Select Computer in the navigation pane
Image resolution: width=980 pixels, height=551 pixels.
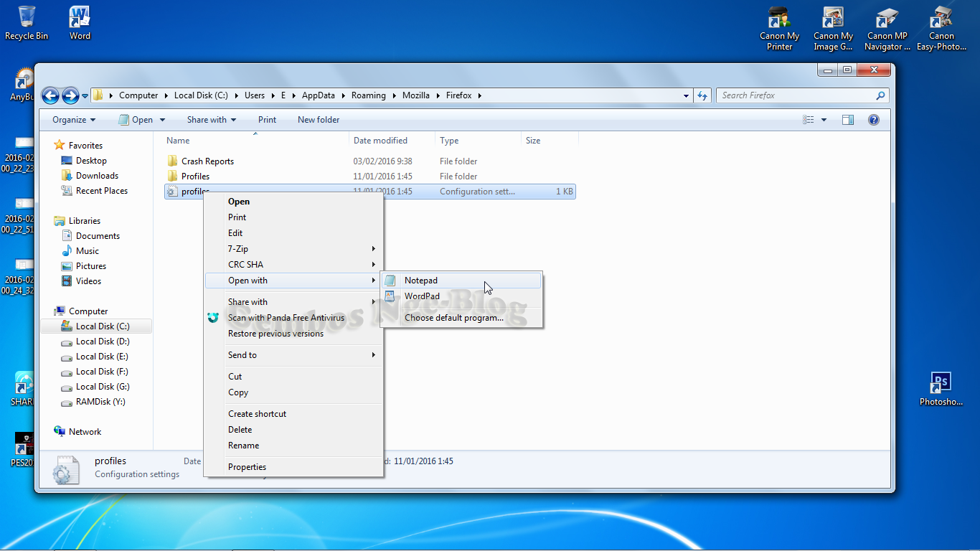[x=88, y=311]
